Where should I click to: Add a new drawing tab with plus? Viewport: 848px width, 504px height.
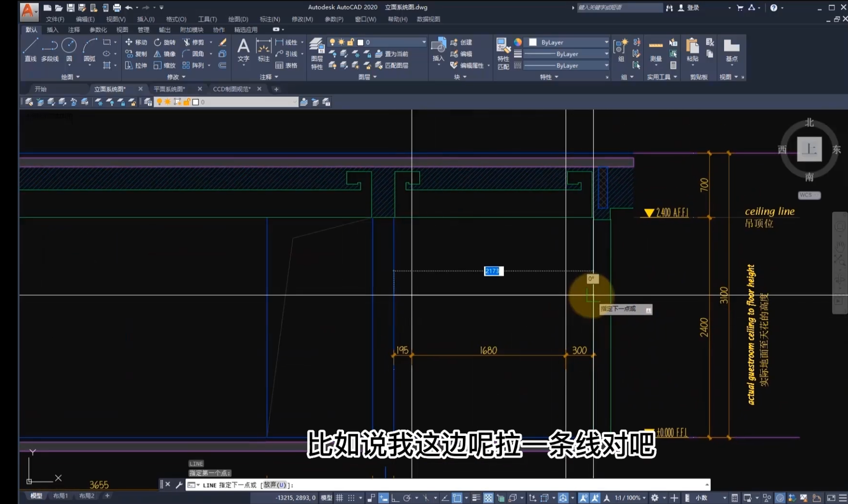point(276,89)
